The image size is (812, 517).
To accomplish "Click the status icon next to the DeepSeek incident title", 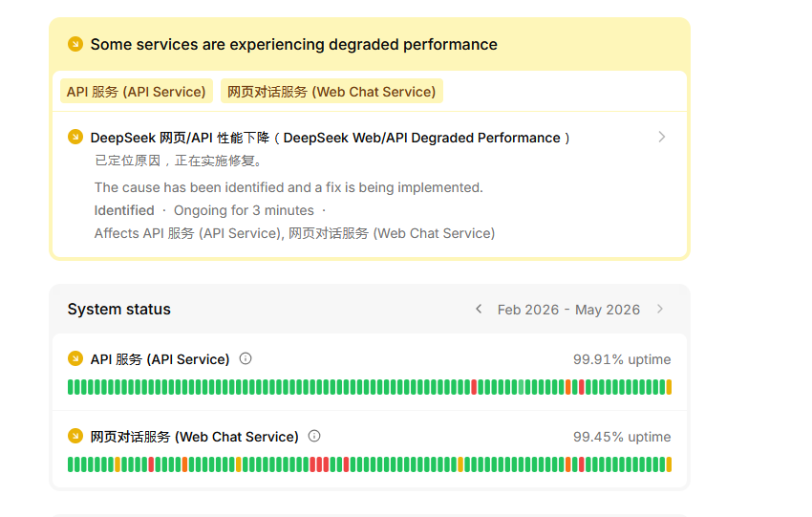I will click(x=75, y=137).
